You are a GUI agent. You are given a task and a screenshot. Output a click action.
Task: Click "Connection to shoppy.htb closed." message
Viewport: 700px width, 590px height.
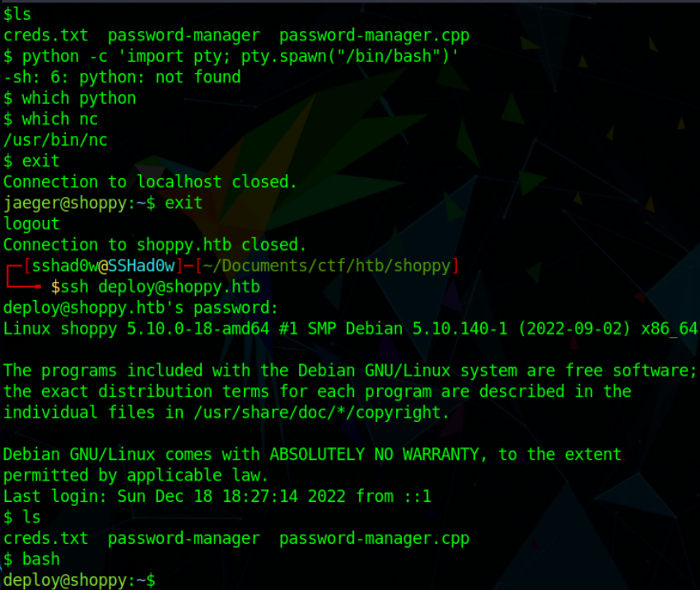tap(155, 245)
